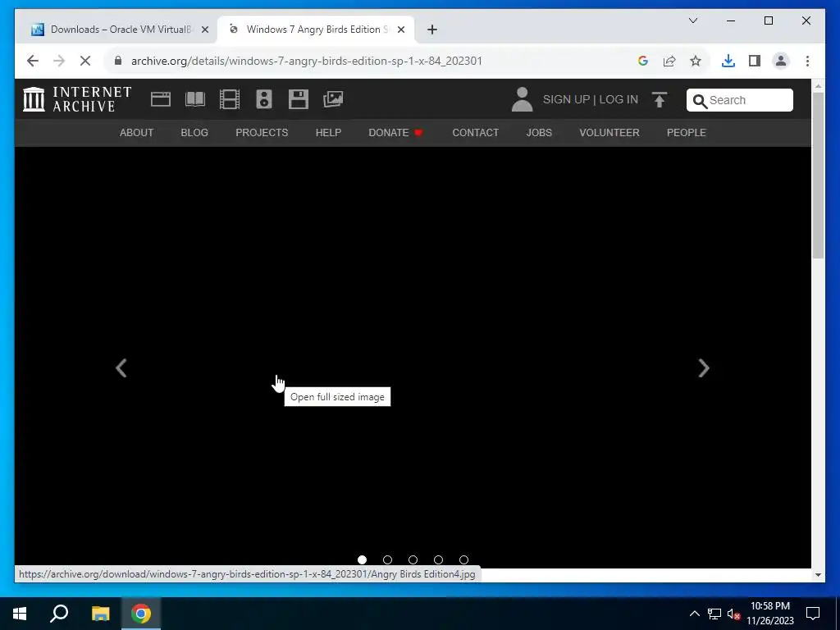This screenshot has width=840, height=630.
Task: Open Internet Archive home logo
Action: pyautogui.click(x=77, y=99)
